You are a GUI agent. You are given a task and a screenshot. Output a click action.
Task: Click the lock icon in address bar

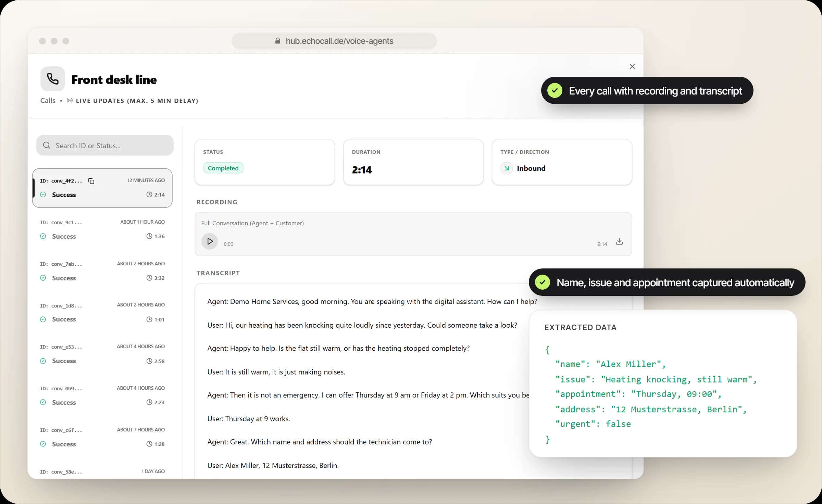click(x=278, y=41)
